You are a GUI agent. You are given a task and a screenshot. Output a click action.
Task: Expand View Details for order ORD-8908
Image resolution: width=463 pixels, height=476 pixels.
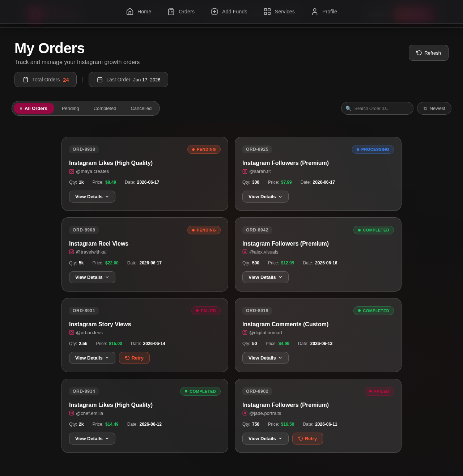click(x=92, y=277)
